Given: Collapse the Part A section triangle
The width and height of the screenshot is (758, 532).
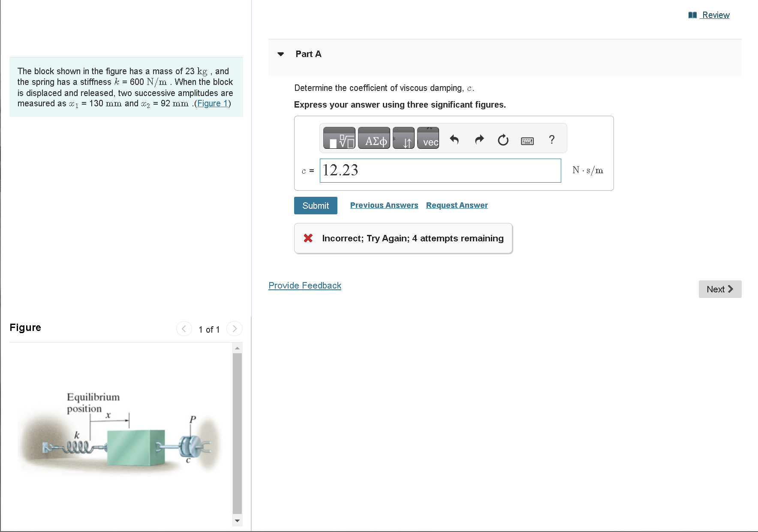Looking at the screenshot, I should click(x=281, y=54).
